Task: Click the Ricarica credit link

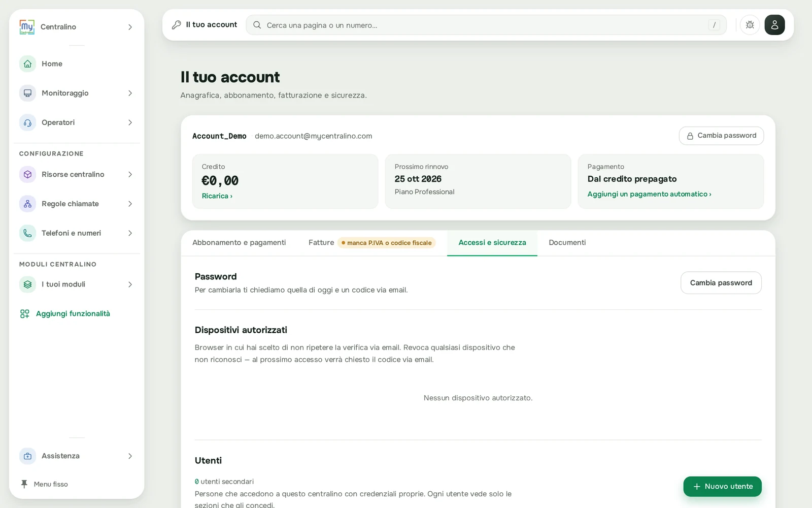Action: pyautogui.click(x=217, y=196)
